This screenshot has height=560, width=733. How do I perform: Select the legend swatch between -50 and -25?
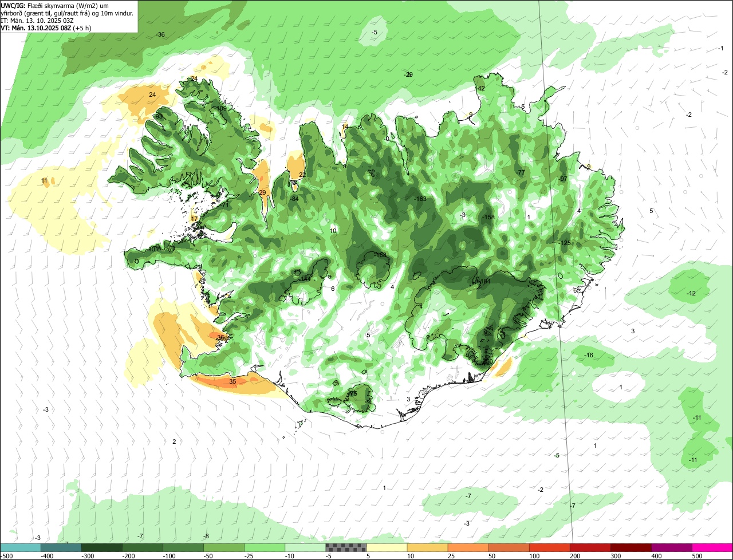point(224,547)
